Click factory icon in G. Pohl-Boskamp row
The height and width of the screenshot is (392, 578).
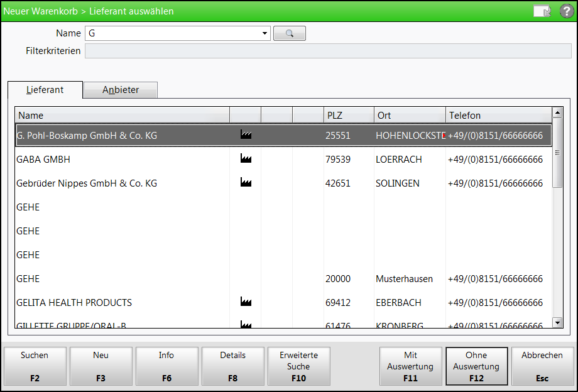coord(246,134)
